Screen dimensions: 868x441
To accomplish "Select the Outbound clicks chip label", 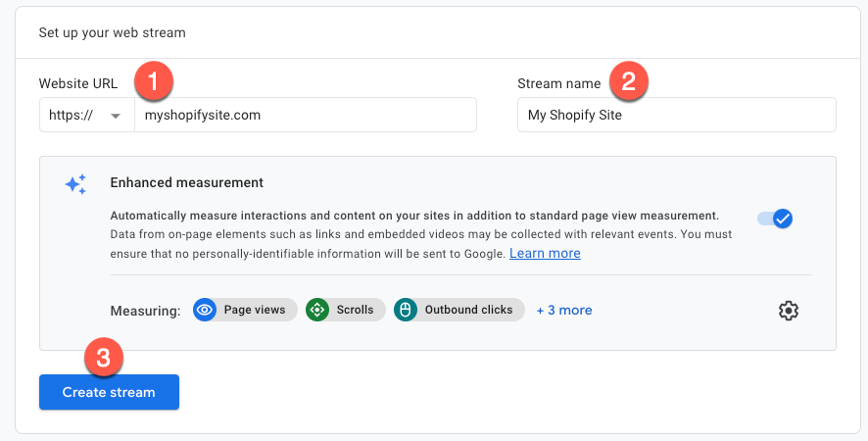I will pos(468,310).
